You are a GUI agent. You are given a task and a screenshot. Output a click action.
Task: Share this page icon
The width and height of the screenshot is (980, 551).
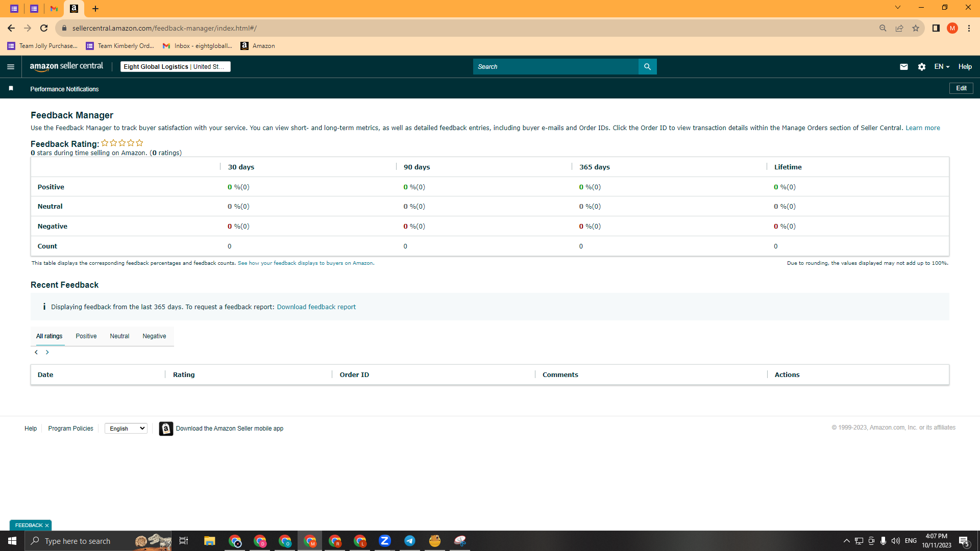(x=899, y=28)
